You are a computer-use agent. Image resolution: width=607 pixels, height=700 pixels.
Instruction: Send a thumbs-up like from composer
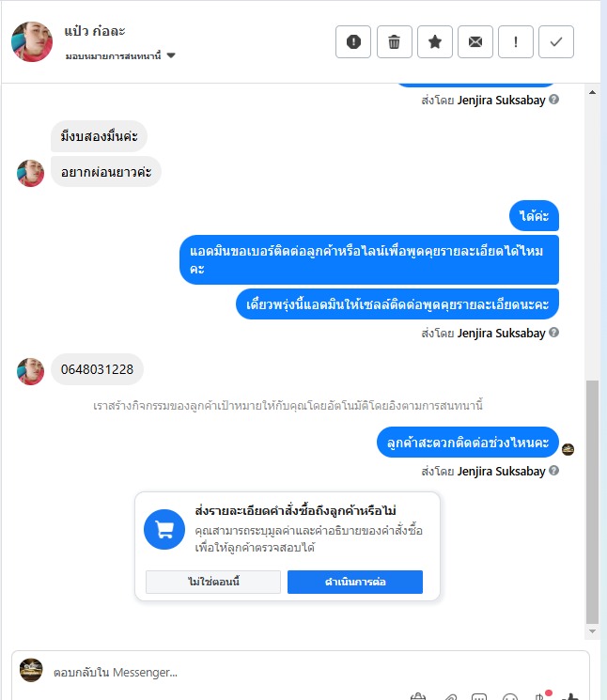pyautogui.click(x=570, y=696)
